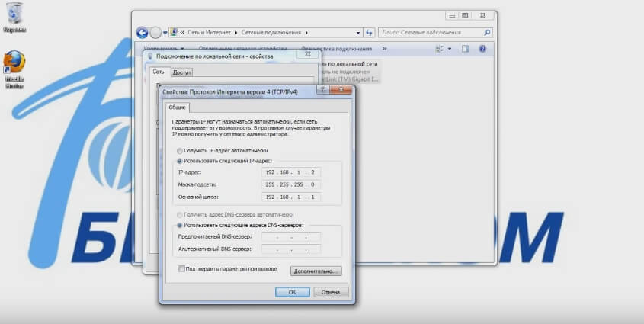Expand the « chevron in address bar
The width and height of the screenshot is (644, 324).
pyautogui.click(x=182, y=33)
